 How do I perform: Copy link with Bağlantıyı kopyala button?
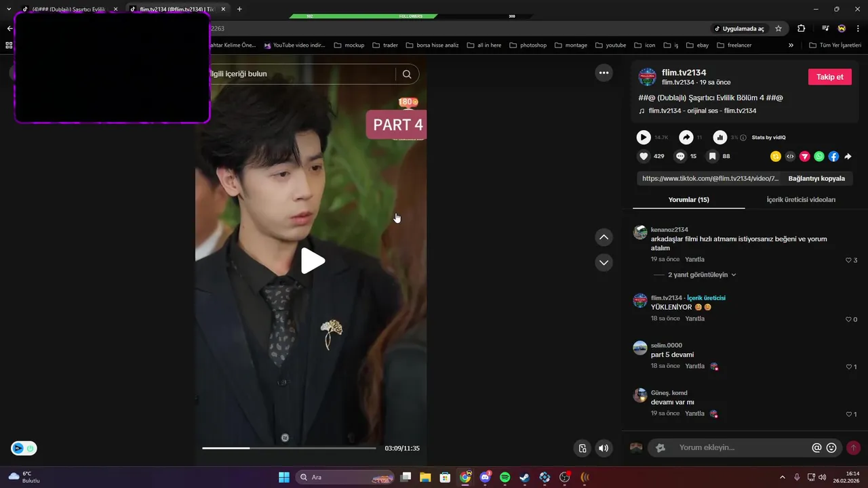816,178
